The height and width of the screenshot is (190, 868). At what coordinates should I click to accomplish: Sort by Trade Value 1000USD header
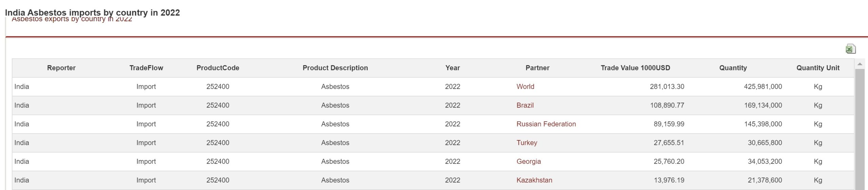pos(635,68)
